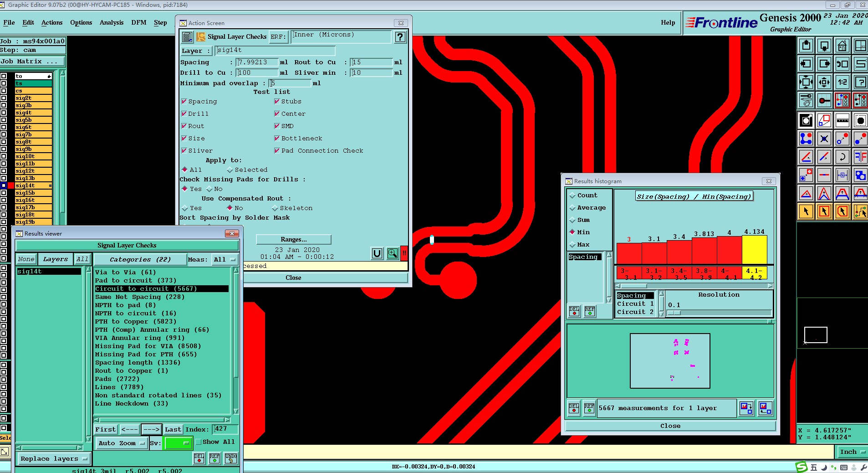Viewport: 868px width, 473px height.
Task: Click the red 3.4 histogram bar
Action: (679, 252)
